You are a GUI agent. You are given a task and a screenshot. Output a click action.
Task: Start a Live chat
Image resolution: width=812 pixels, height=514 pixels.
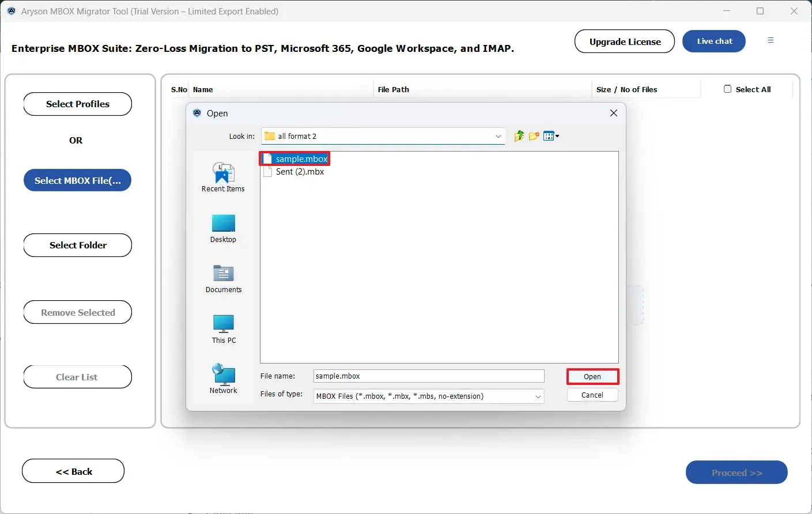point(714,41)
